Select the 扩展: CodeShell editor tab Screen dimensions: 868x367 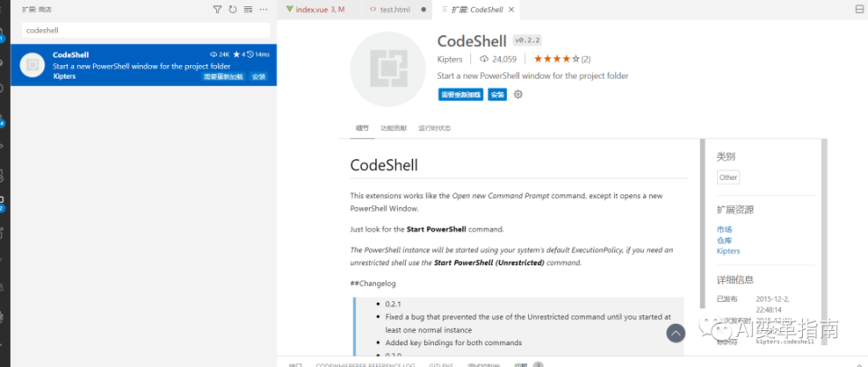point(476,9)
